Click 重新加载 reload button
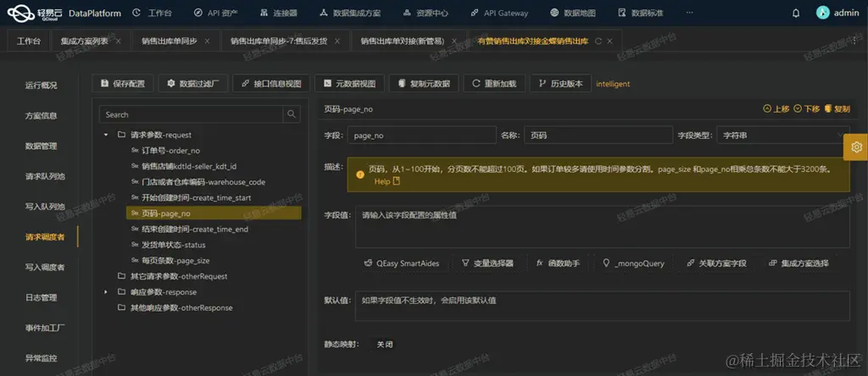The width and height of the screenshot is (868, 376). (494, 84)
